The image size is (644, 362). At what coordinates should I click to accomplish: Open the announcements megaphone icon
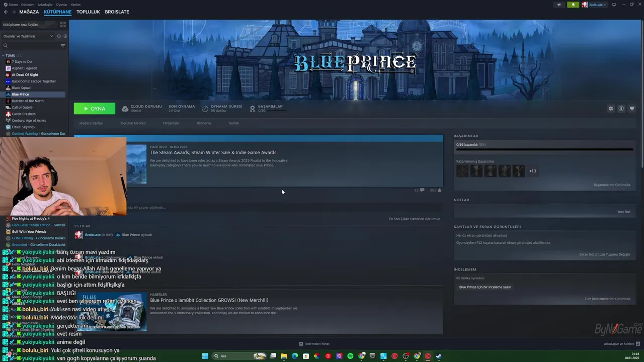point(559,5)
